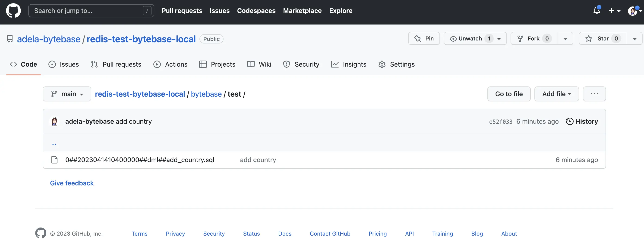Focus the Search or jump to field

coord(91,11)
